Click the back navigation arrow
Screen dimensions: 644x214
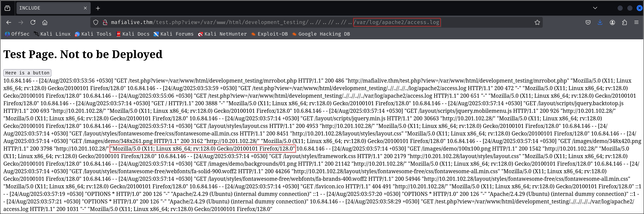[9, 22]
